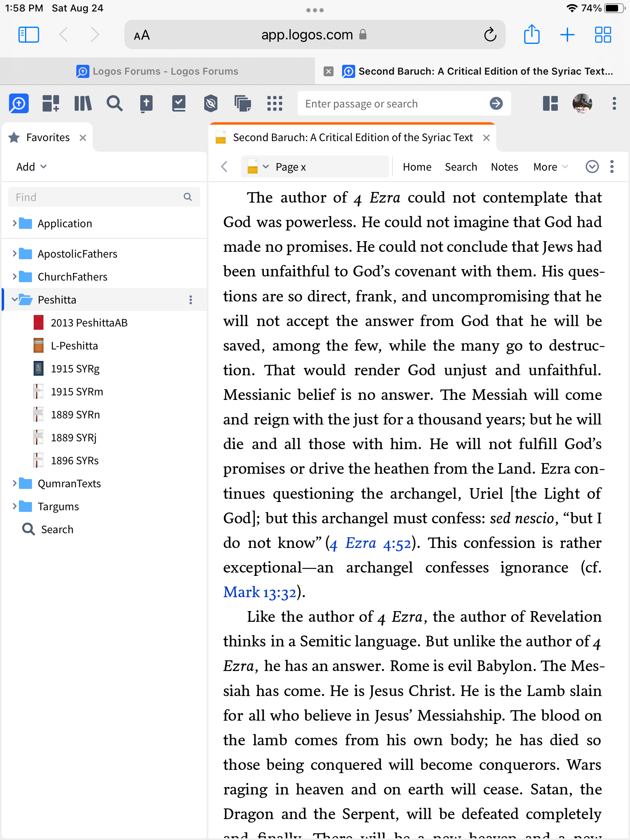This screenshot has height=840, width=630.
Task: Expand the Application folder
Action: (15, 223)
